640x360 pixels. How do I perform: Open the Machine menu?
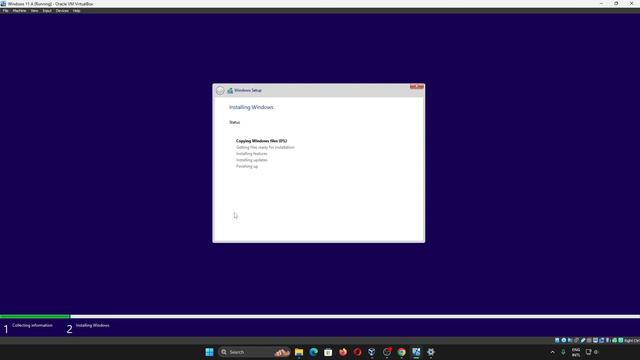[x=19, y=11]
